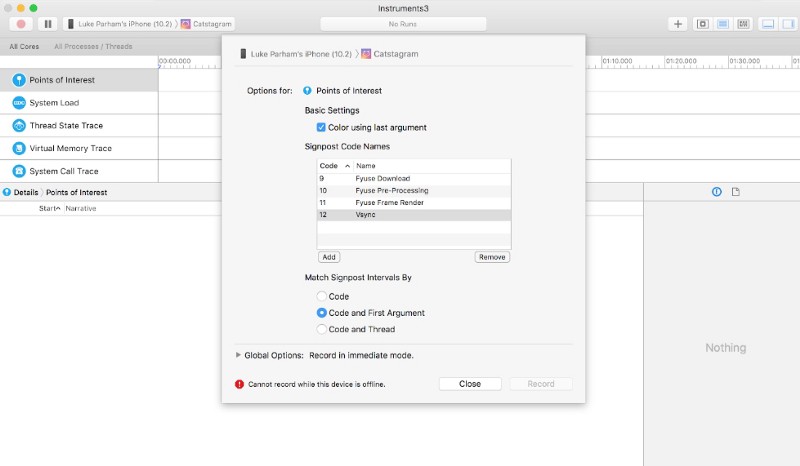Screen dimensions: 800x466
Task: Click the iPhone device in dialog breadcrumb
Action: (x=296, y=54)
